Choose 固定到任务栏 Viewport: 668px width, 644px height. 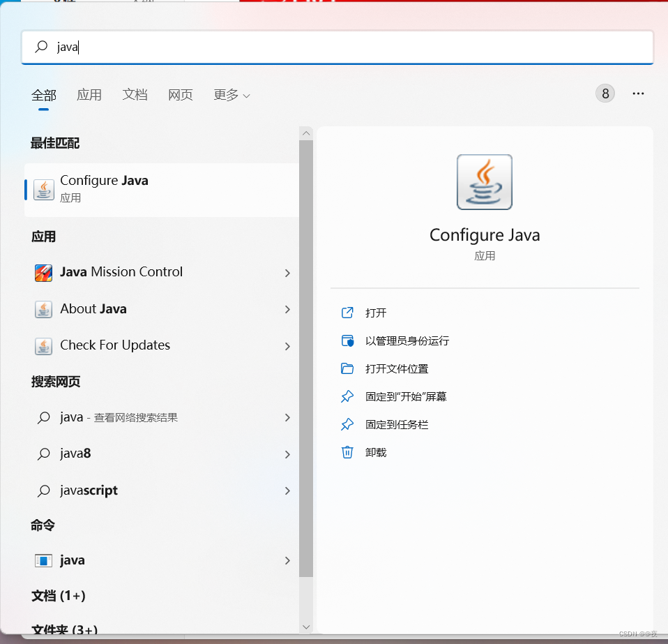pyautogui.click(x=397, y=424)
